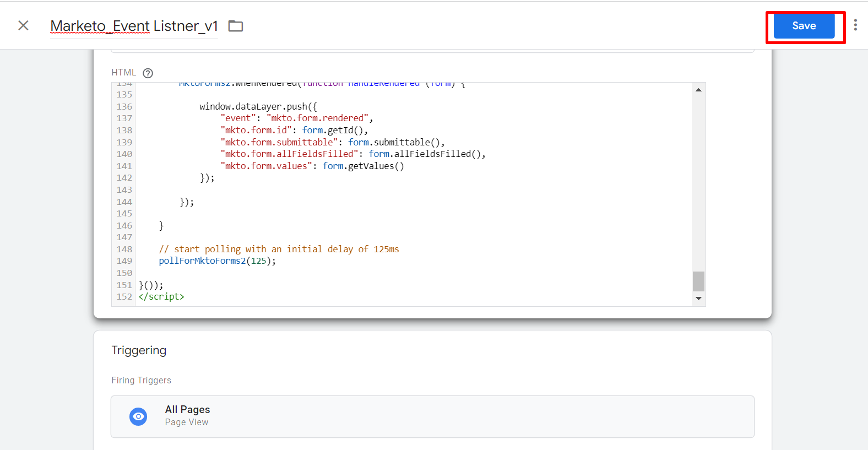Click the Page View subtitle text
Screen dimensions: 868x450
point(187,422)
